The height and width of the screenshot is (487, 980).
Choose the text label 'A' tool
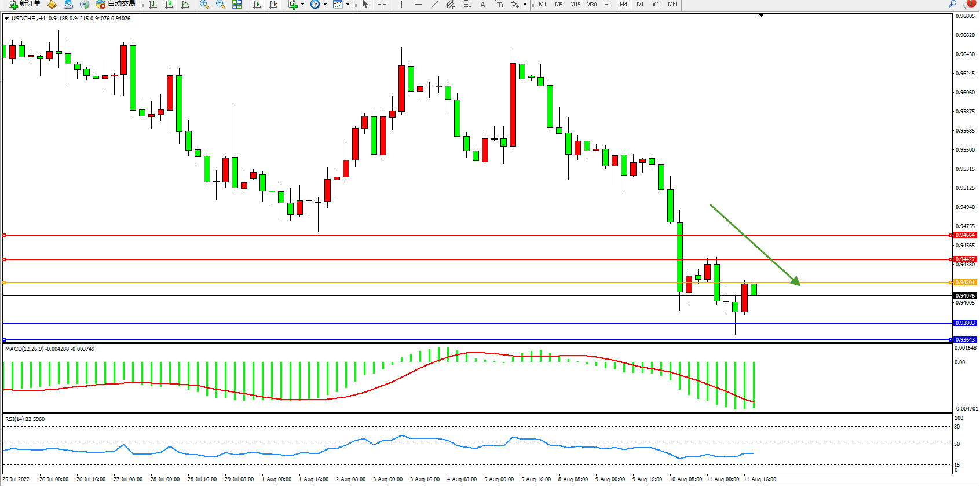coord(482,4)
